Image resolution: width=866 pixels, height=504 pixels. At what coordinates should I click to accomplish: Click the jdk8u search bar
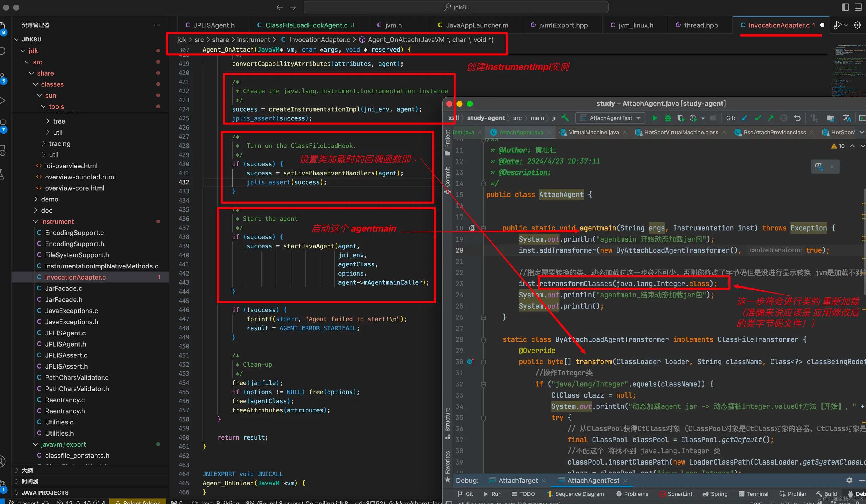pos(456,7)
